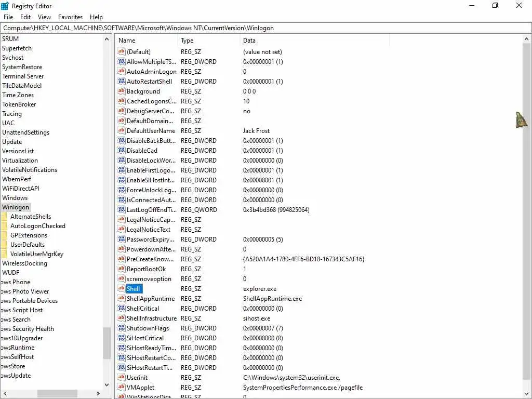
Task: Click the DWORD icon for PasswordExpiry...
Action: pyautogui.click(x=121, y=239)
